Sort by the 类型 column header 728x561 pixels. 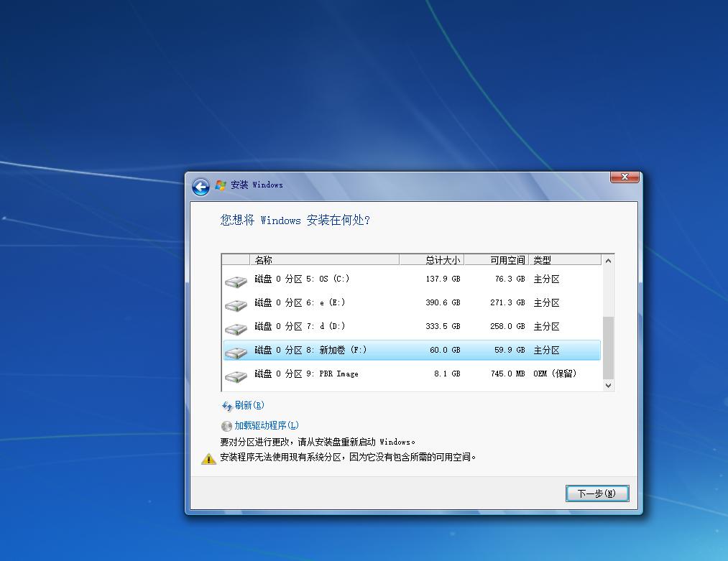565,260
